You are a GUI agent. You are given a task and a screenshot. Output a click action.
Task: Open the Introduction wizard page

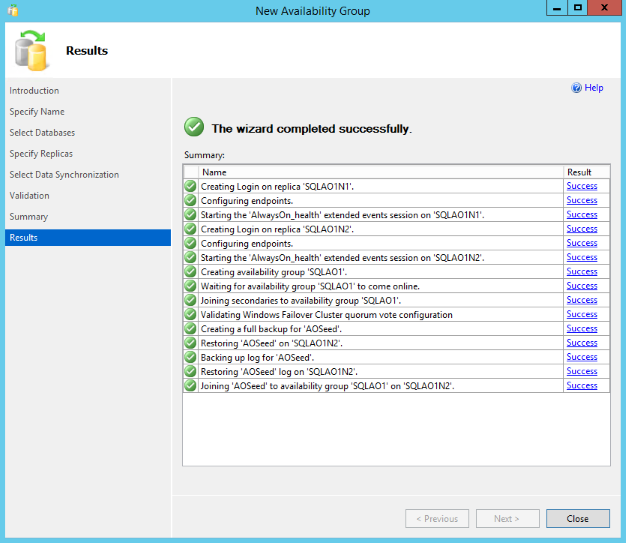pyautogui.click(x=34, y=91)
